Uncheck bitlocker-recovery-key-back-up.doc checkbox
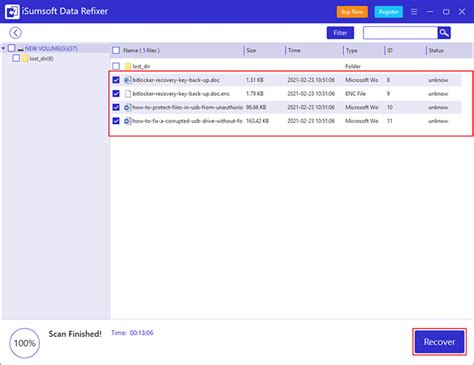 tap(116, 80)
